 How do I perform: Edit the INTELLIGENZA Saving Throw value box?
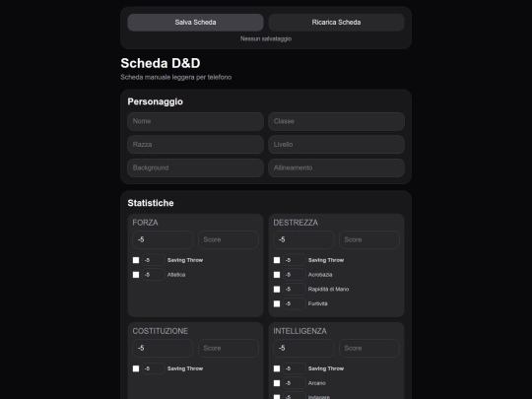pos(295,368)
